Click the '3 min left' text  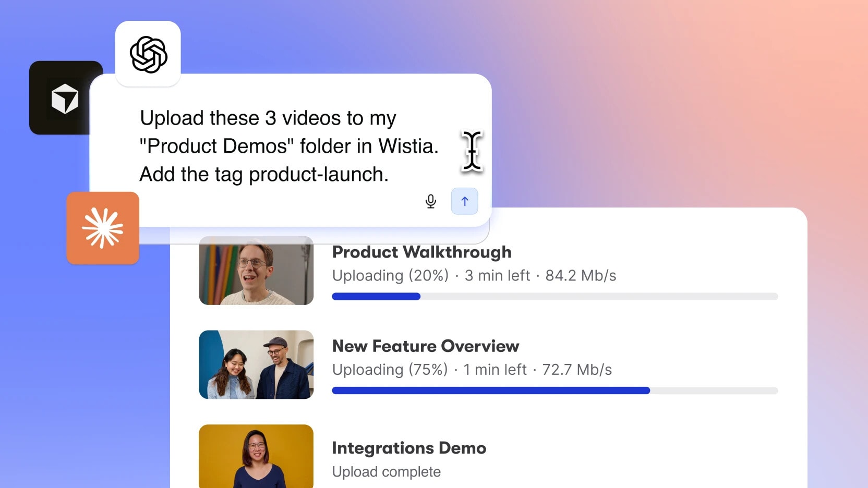(x=497, y=275)
